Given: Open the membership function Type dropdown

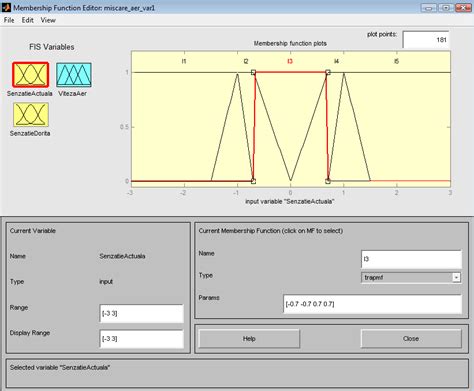Looking at the screenshot, I should tap(411, 277).
